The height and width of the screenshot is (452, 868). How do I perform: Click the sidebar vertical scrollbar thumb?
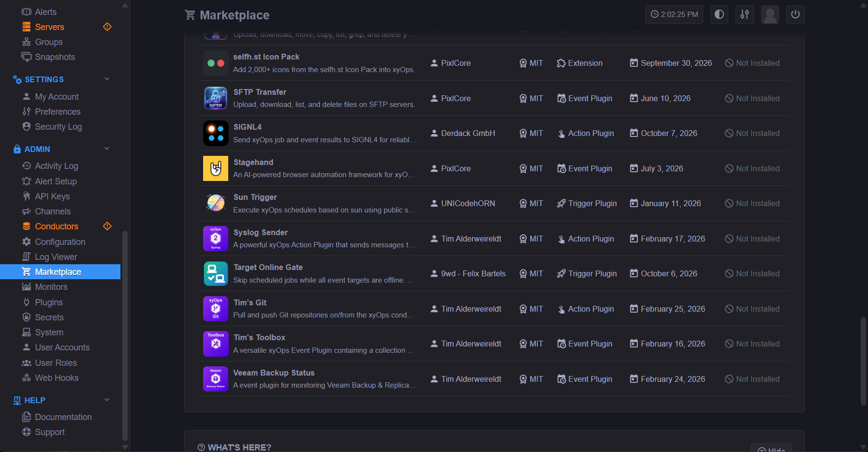pyautogui.click(x=125, y=335)
